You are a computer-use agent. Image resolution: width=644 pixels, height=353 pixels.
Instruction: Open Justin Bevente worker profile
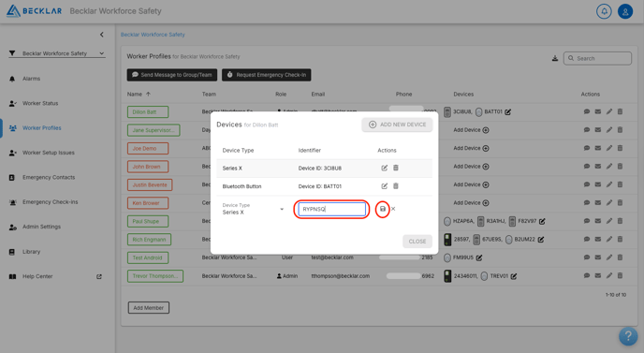[150, 184]
